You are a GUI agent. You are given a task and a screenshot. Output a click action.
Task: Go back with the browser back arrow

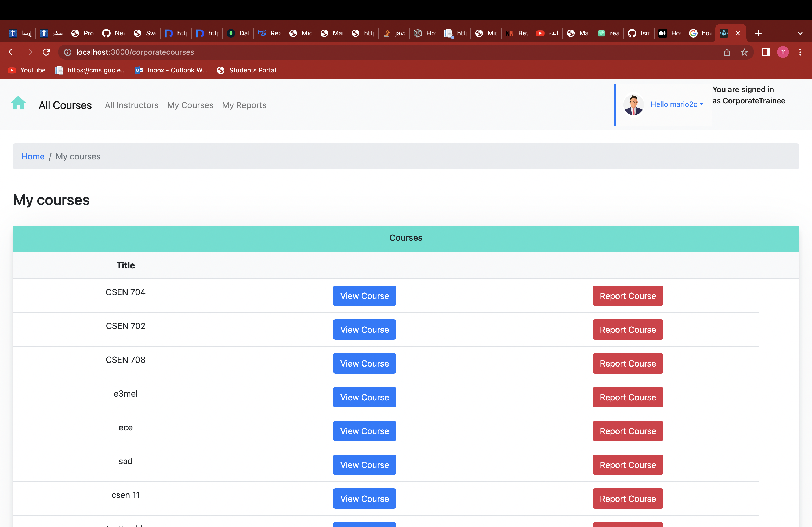pyautogui.click(x=12, y=52)
